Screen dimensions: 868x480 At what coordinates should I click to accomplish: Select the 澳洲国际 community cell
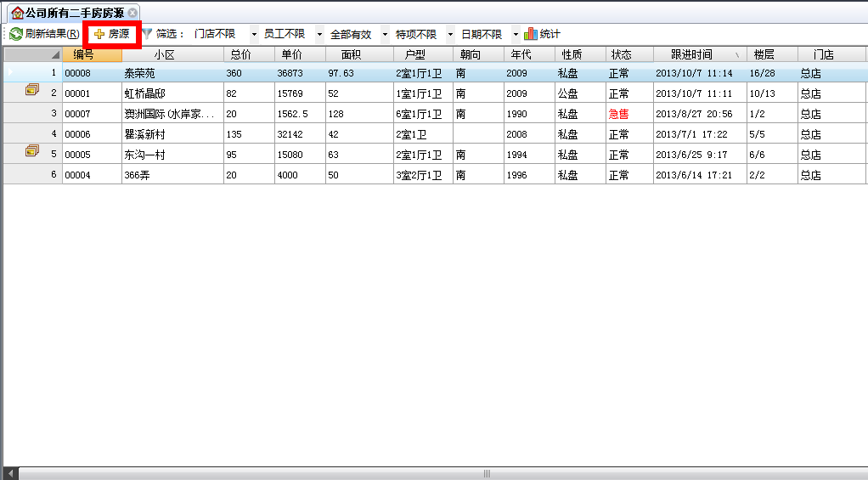click(172, 114)
